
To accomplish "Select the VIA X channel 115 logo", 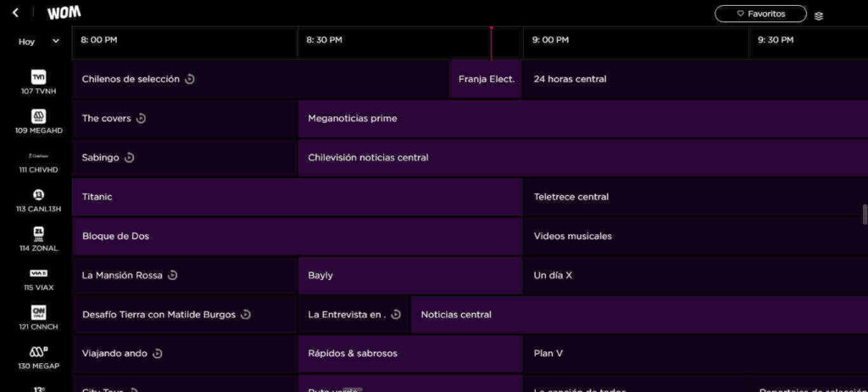I will [38, 273].
